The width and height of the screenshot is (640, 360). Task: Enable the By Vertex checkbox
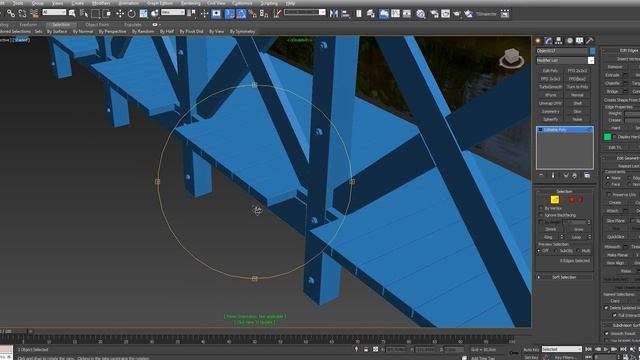[541, 208]
